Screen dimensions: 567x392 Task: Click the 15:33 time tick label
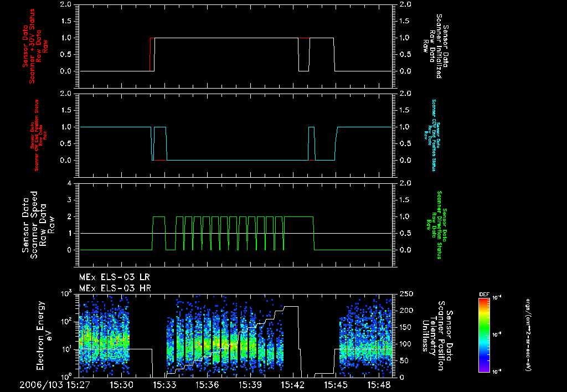[x=164, y=385]
